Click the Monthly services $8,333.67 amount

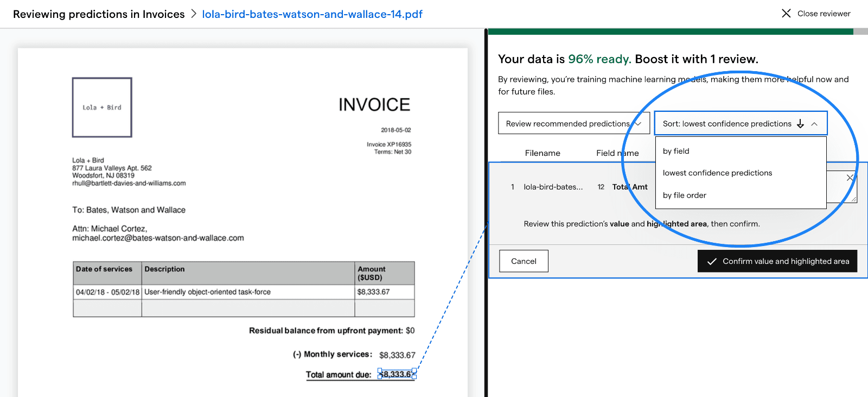[397, 355]
